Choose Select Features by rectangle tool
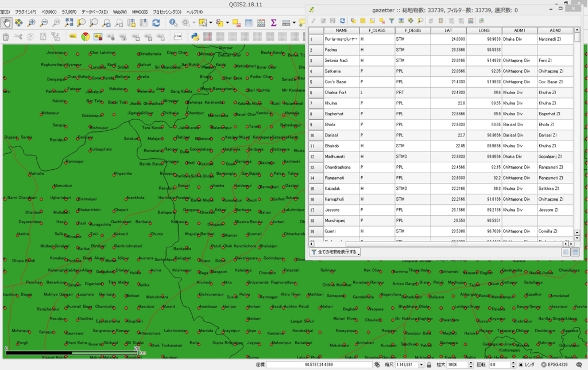 [x=203, y=23]
